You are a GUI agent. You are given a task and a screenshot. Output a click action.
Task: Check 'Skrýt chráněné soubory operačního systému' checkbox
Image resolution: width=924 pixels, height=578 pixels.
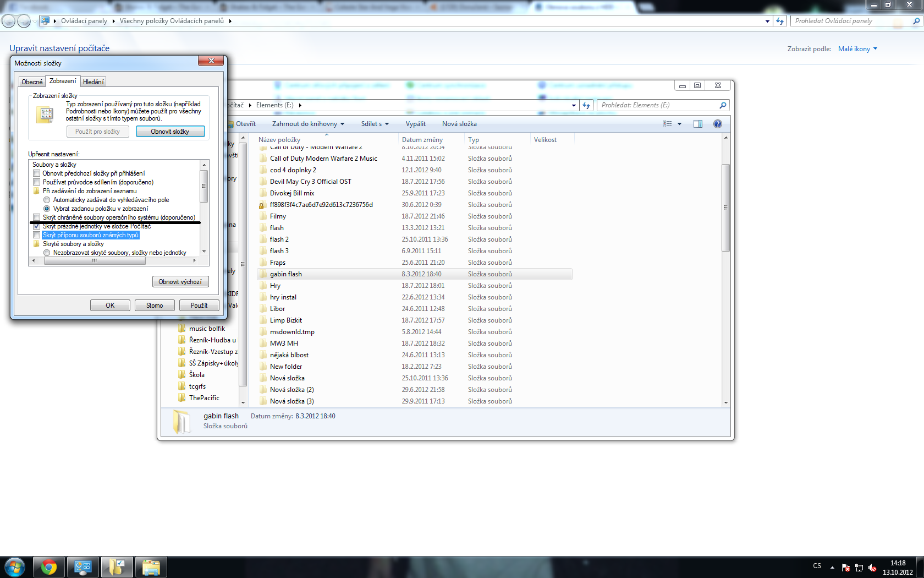click(37, 217)
